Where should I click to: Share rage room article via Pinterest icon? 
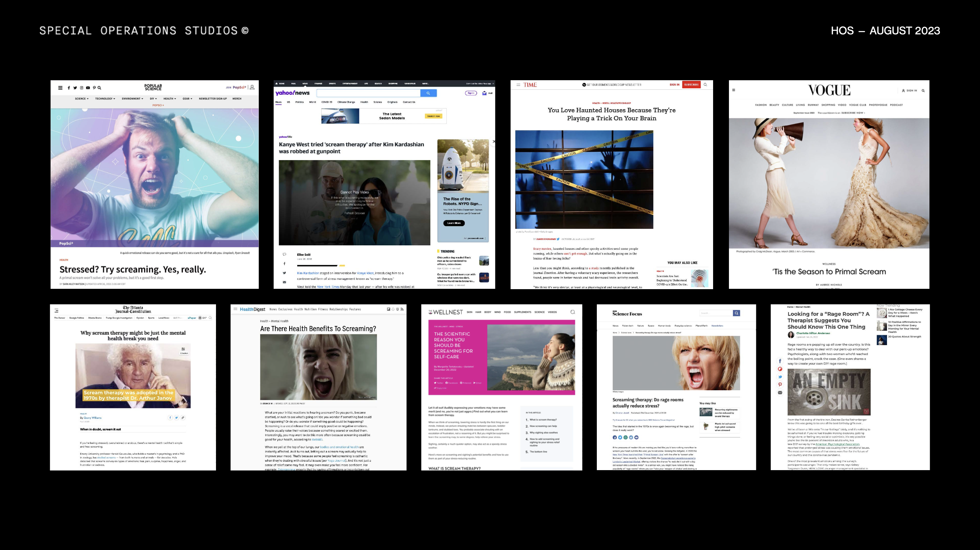(780, 385)
